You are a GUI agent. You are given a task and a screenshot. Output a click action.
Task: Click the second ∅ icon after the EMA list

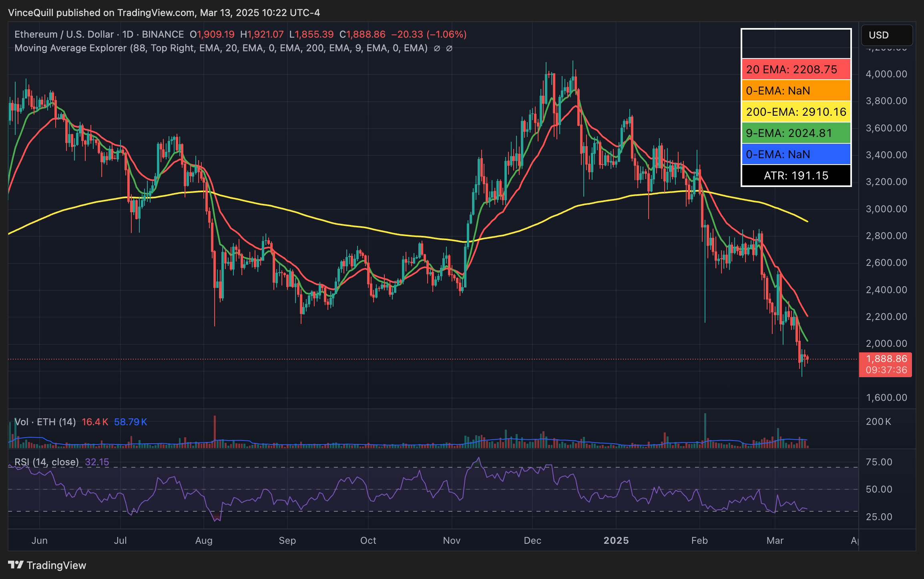coord(450,48)
